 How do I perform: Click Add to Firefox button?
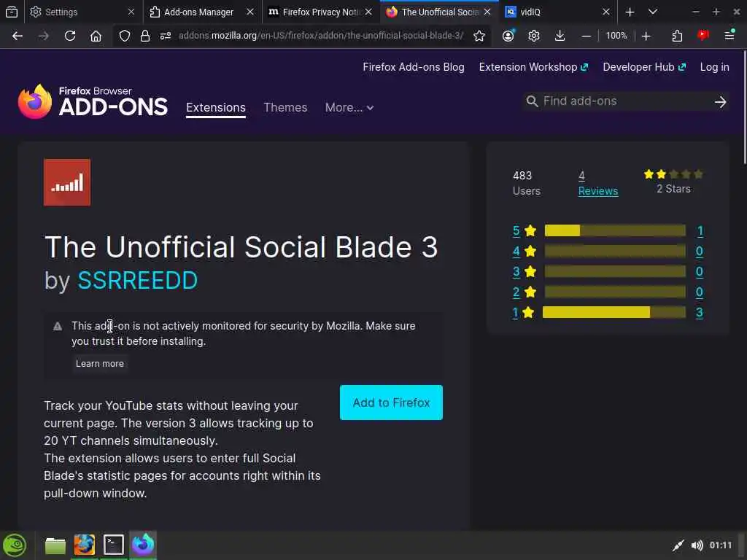391,402
